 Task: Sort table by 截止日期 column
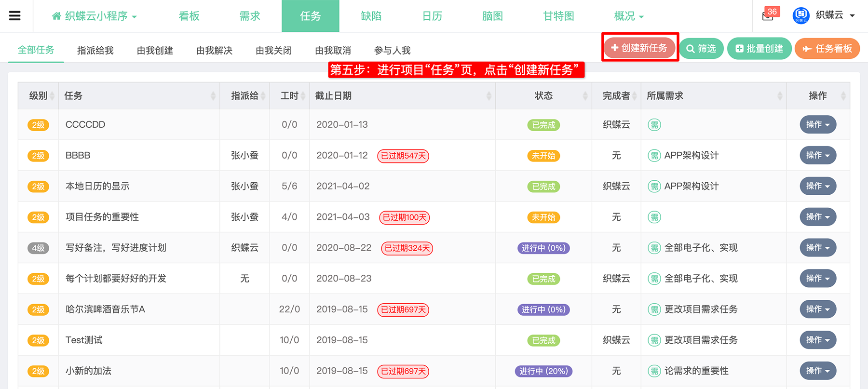tap(403, 96)
